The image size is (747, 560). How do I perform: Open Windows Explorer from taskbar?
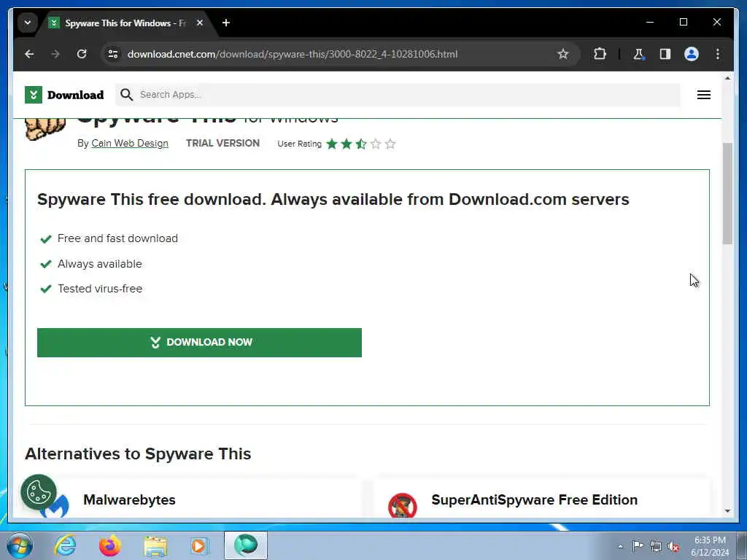pos(155,546)
